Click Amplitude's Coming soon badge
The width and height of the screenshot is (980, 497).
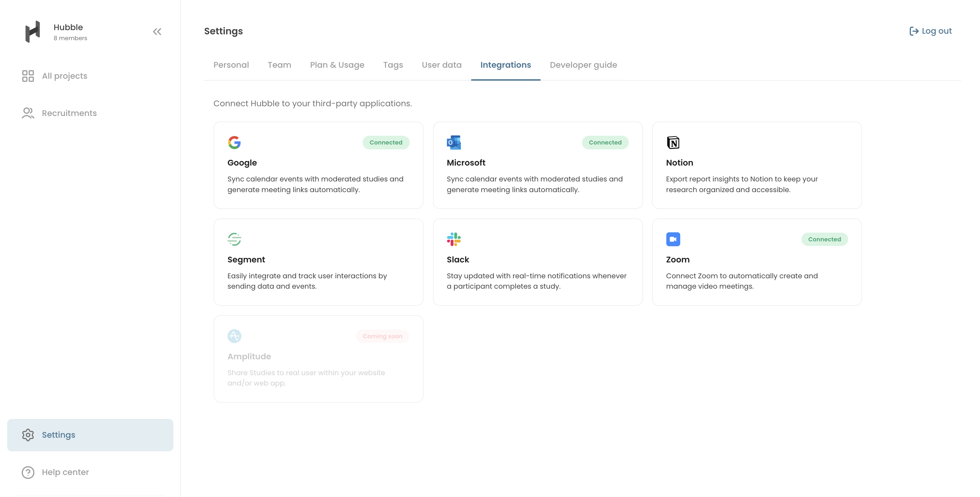pyautogui.click(x=382, y=336)
